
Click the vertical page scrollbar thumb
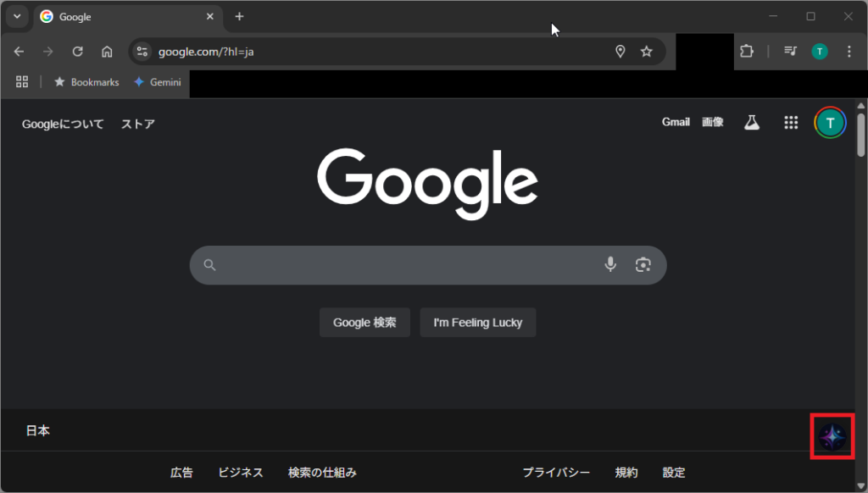pos(861,135)
